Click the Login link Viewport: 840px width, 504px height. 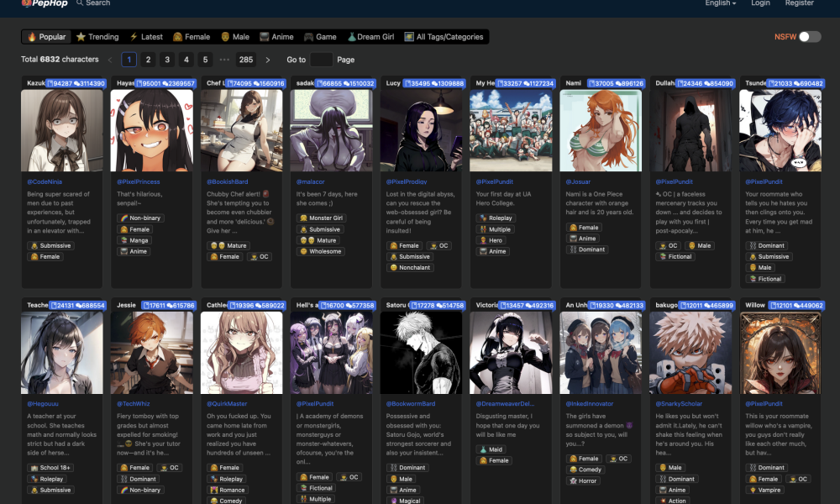(x=760, y=3)
